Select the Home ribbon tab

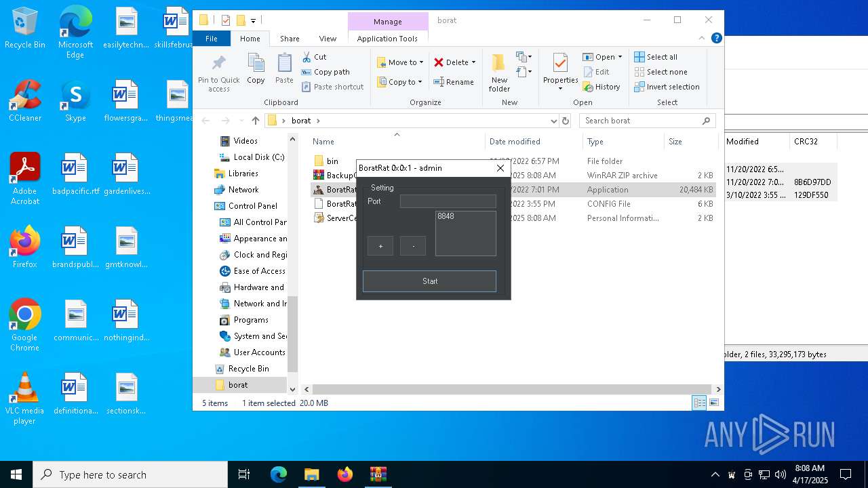(x=250, y=39)
